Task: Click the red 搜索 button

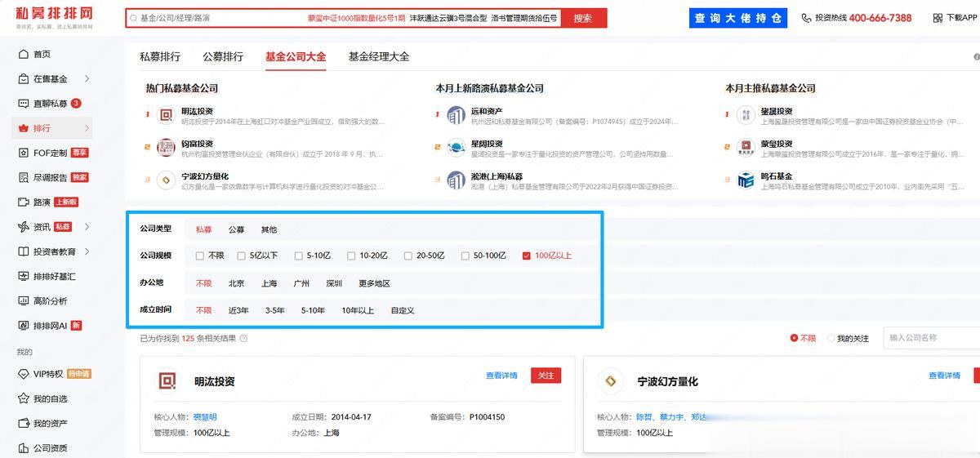Action: 583,18
